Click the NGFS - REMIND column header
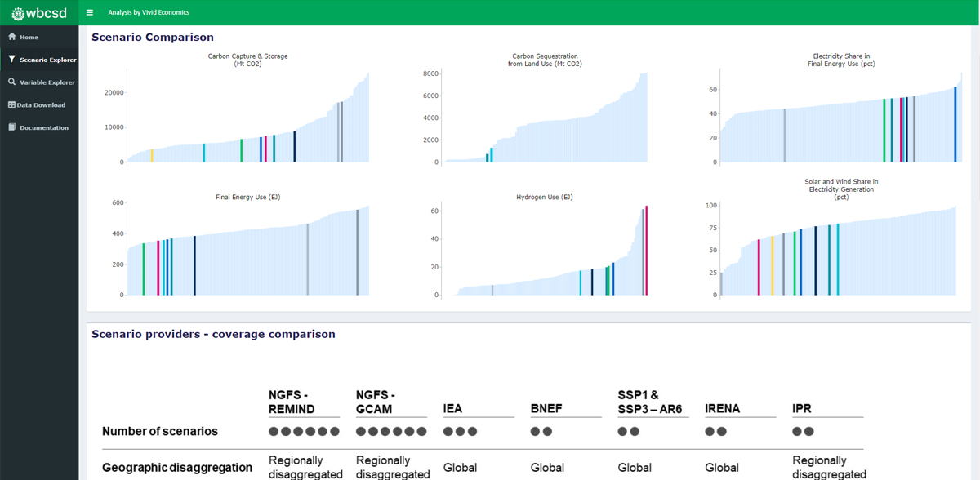Viewport: 980px width, 480px height. (292, 402)
